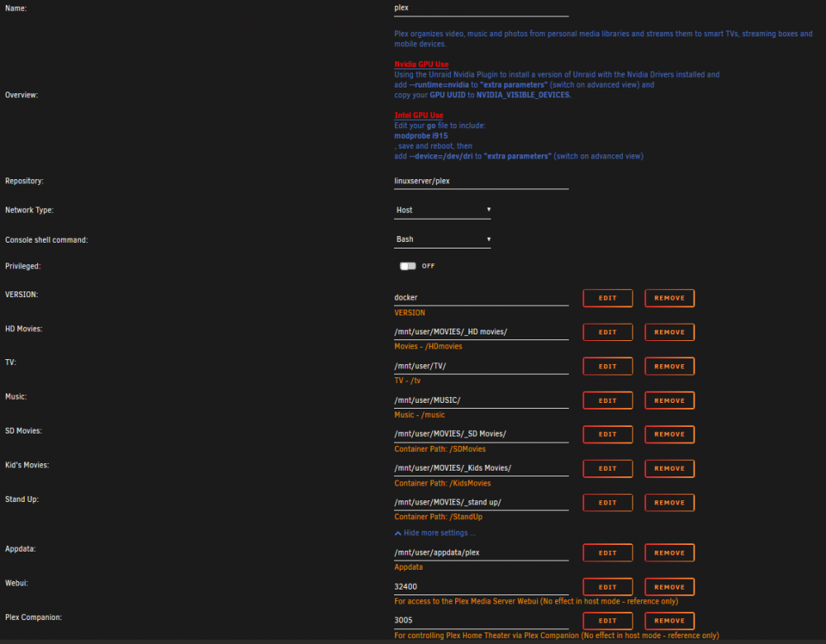826x644 pixels.
Task: Click the Name input field
Action: 481,8
